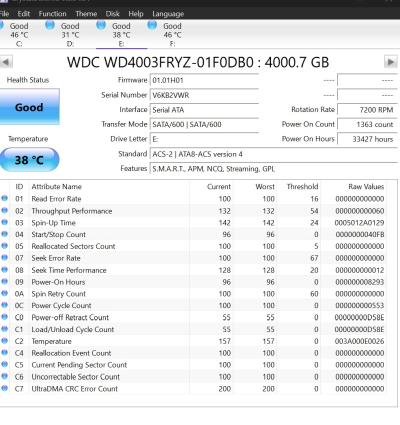Open the Theme menu
This screenshot has height=425, width=400.
(86, 14)
